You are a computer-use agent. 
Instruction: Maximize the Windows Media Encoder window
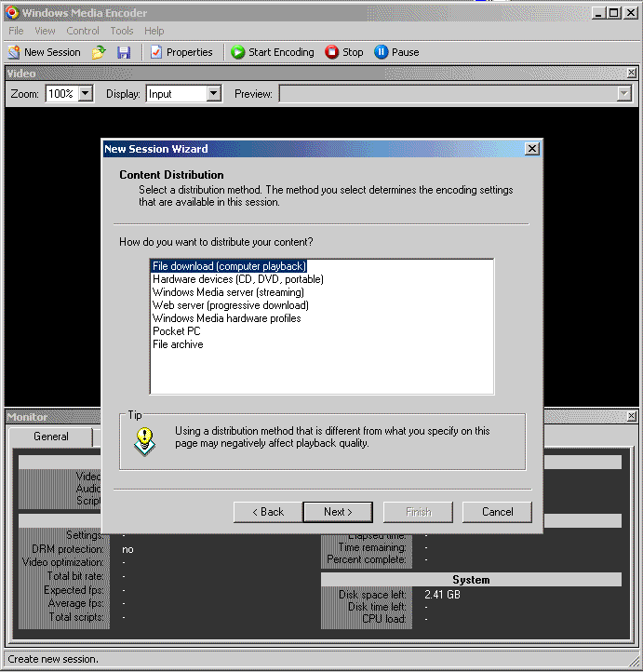pyautogui.click(x=614, y=13)
